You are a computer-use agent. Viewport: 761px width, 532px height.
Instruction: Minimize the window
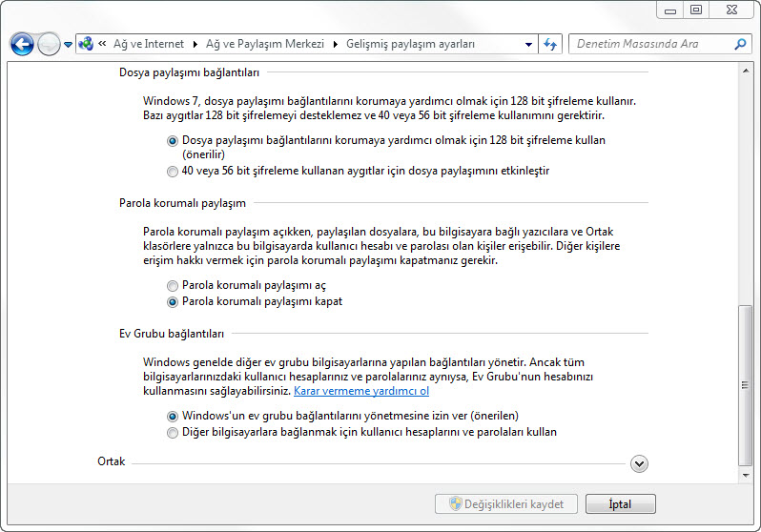coord(670,10)
